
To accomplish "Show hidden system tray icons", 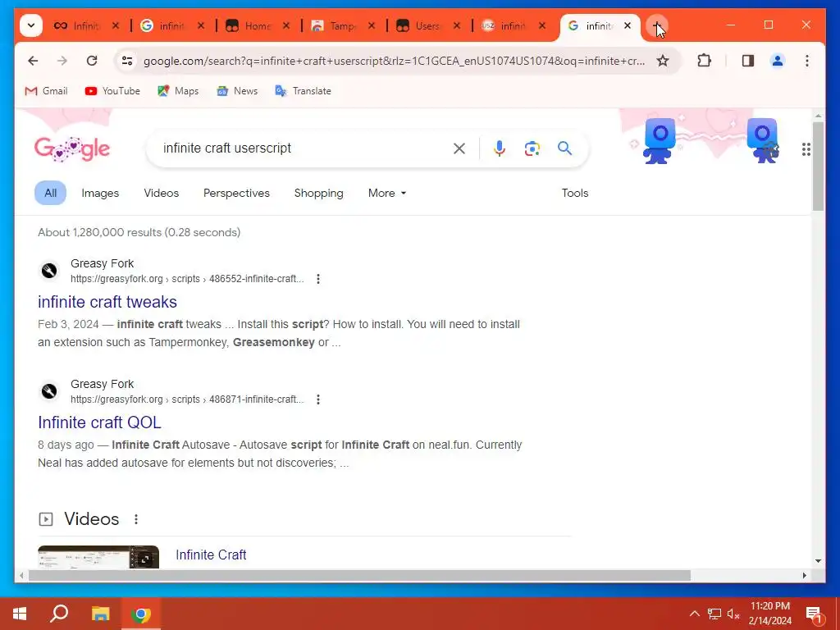I will click(x=694, y=614).
